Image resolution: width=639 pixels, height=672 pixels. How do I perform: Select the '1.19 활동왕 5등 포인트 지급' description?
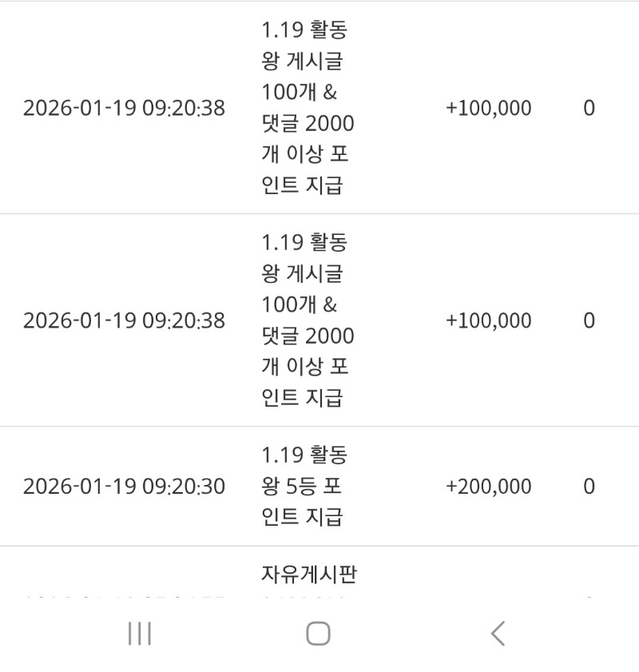tap(304, 486)
